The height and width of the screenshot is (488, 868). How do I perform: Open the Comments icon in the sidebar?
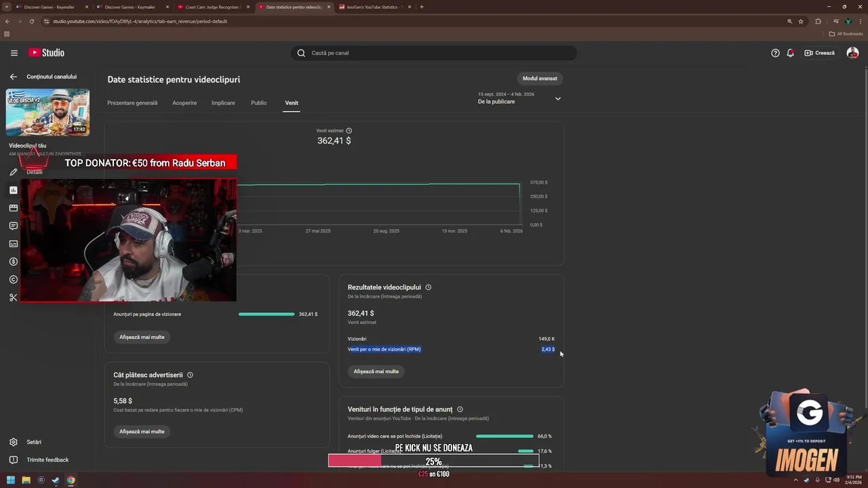13,226
